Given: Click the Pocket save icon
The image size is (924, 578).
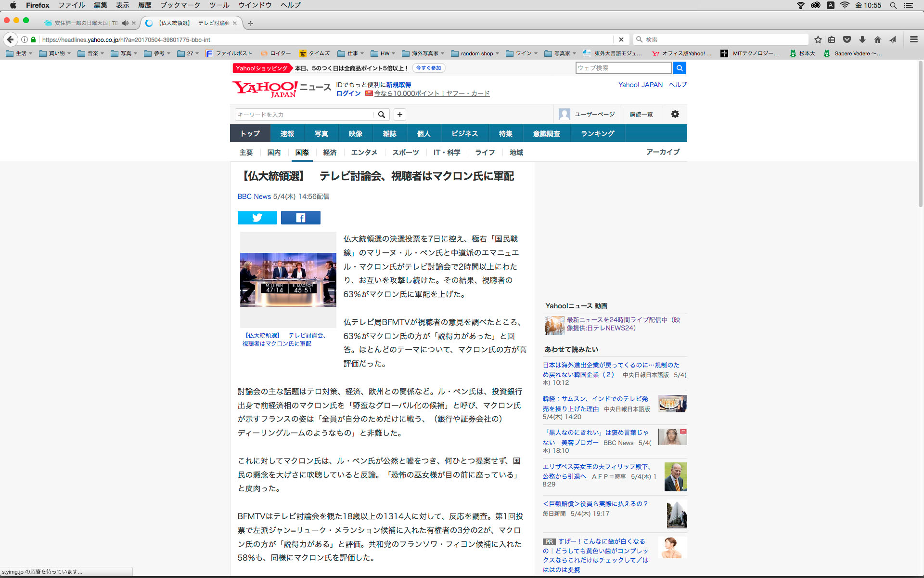Looking at the screenshot, I should point(847,39).
